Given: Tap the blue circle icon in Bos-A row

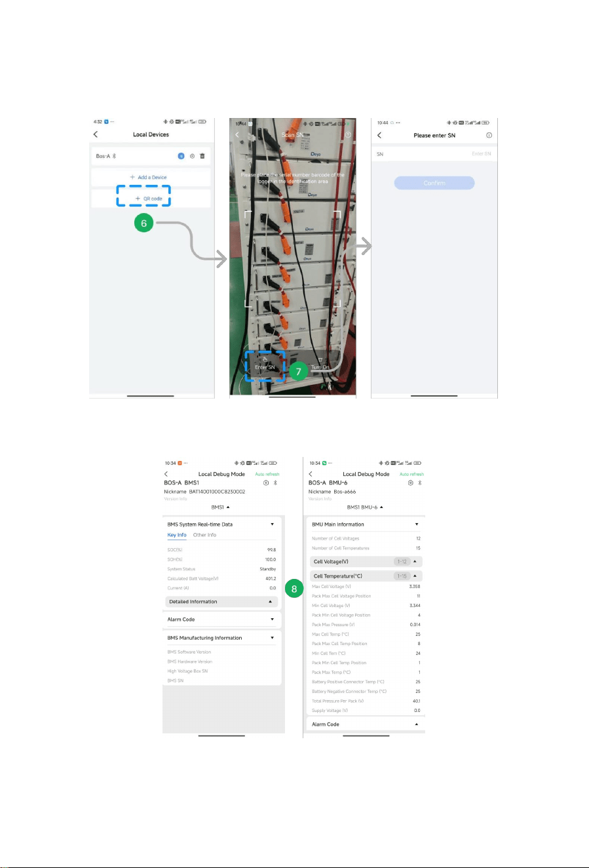Looking at the screenshot, I should pyautogui.click(x=181, y=156).
